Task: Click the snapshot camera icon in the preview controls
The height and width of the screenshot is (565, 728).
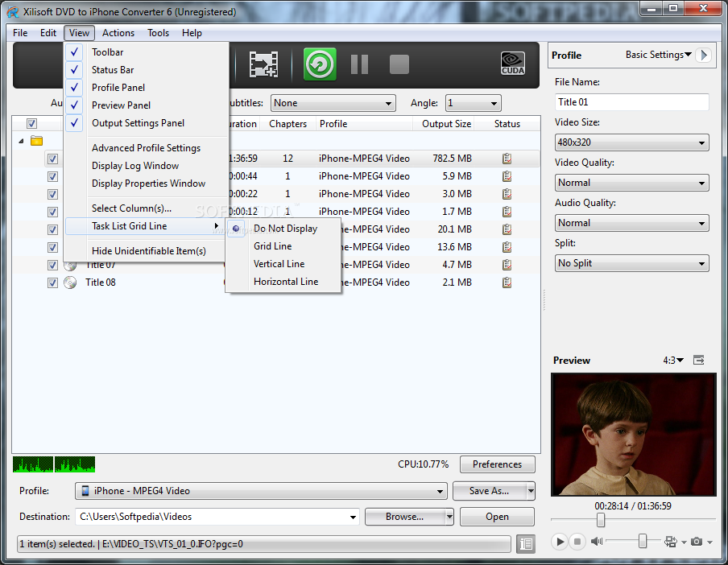Action: 696,542
